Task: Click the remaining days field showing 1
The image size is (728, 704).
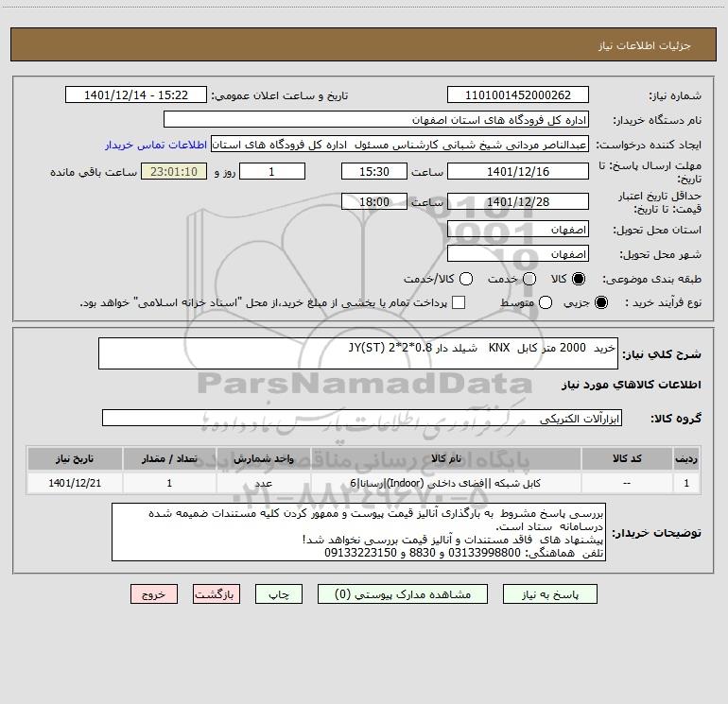Action: pyautogui.click(x=272, y=172)
